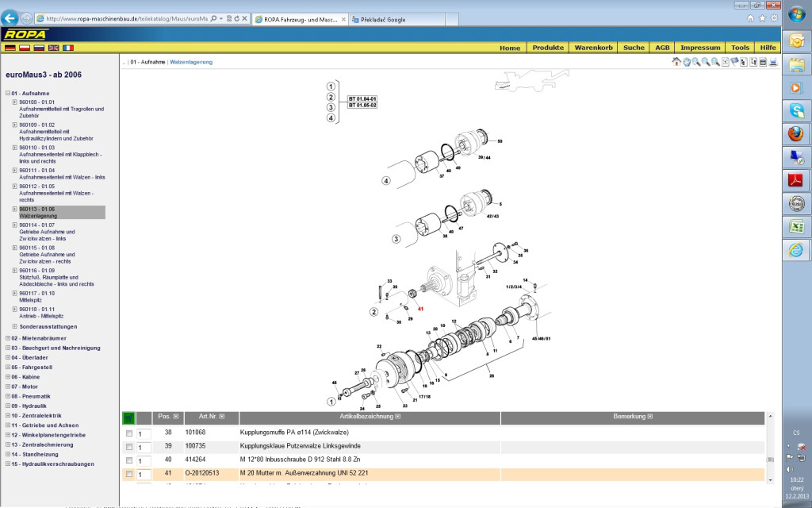This screenshot has width=812, height=508.
Task: Click the BT 01.05-02 reference label
Action: 362,106
